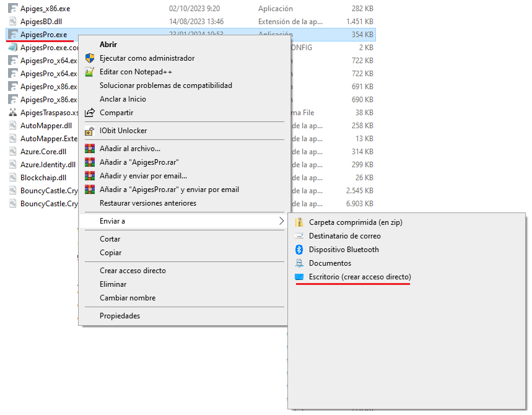Screen dimensions: 532x415
Task: Click the WinRAR icon beside Añadir al archivo
Action: pyautogui.click(x=90, y=149)
